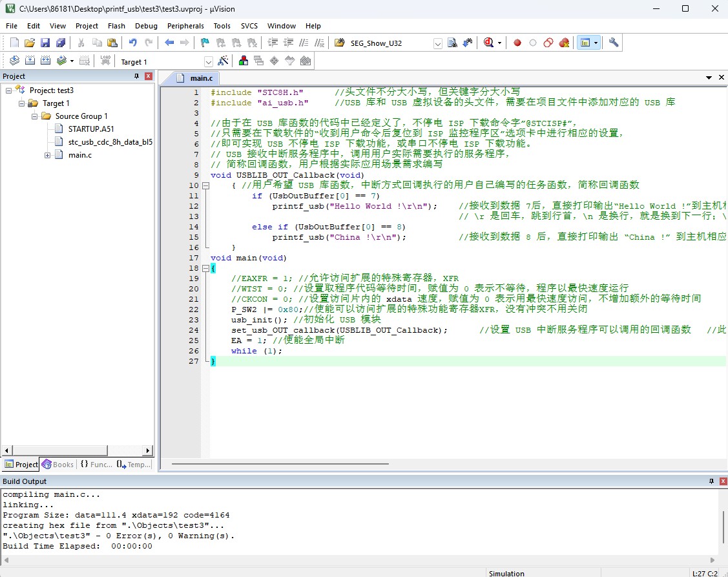This screenshot has height=577, width=728.
Task: Start or stop the debug session
Action: point(488,43)
